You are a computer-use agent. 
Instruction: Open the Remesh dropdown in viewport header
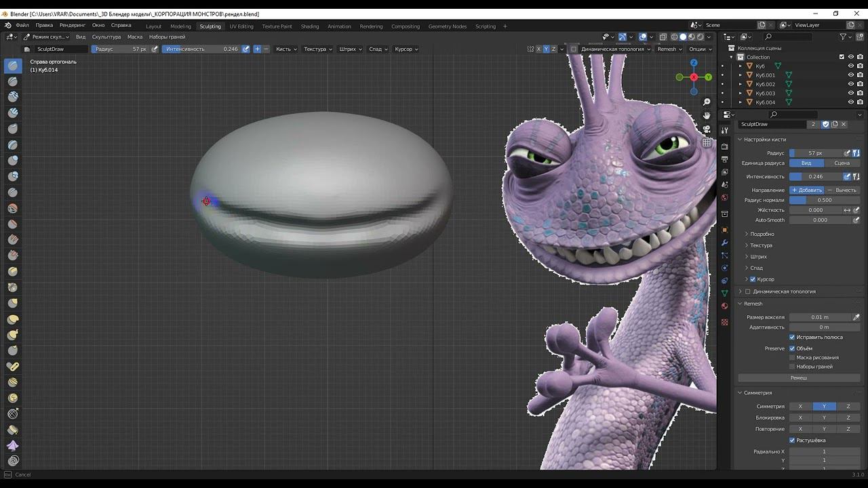pos(669,49)
